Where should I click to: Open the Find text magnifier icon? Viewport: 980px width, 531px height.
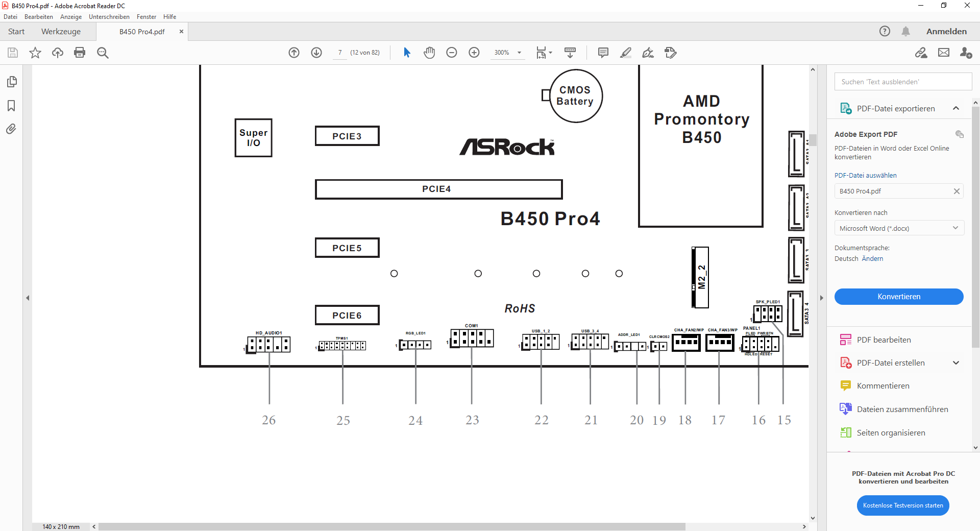click(x=103, y=53)
